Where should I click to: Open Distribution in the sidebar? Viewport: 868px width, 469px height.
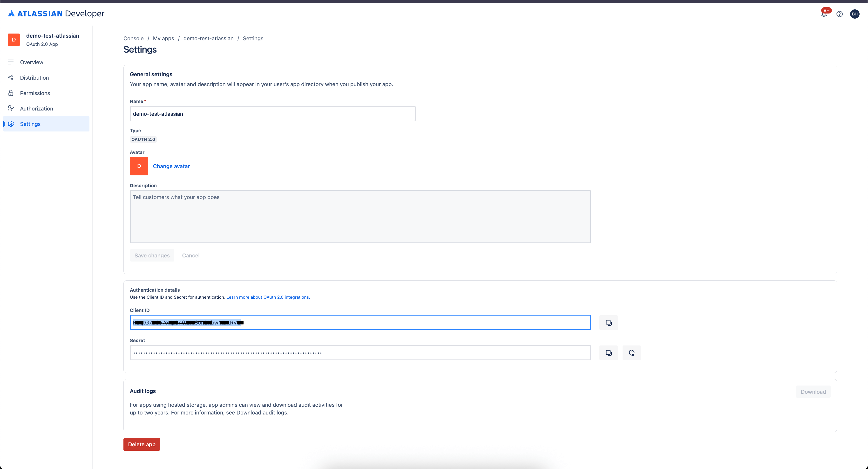pyautogui.click(x=46, y=77)
